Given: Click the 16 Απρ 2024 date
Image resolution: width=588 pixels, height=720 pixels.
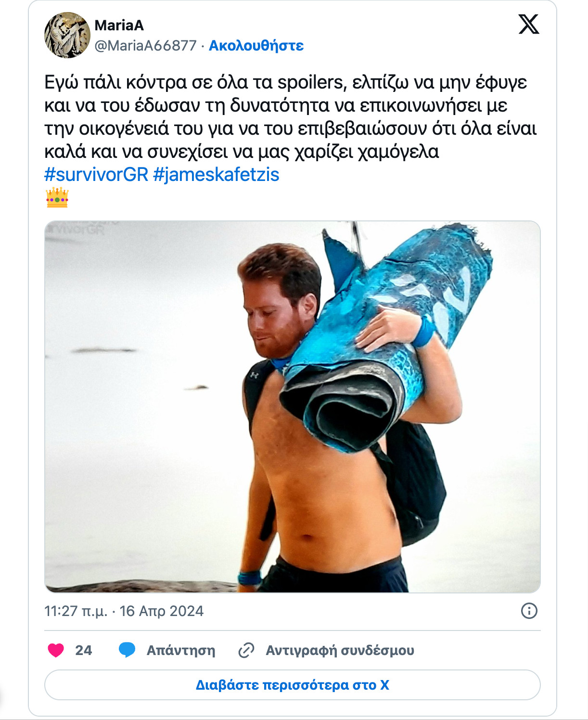Looking at the screenshot, I should (161, 611).
